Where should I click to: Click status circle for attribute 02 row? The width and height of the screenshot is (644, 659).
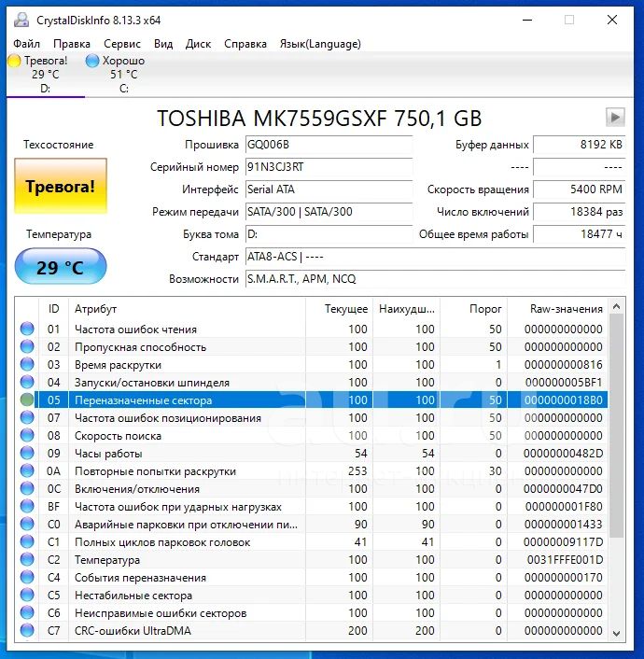coord(27,346)
